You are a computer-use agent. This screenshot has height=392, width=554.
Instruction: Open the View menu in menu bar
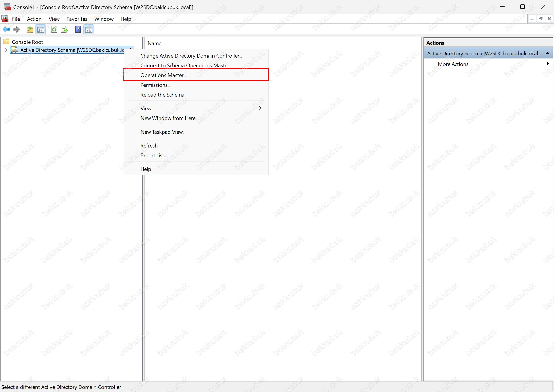point(54,19)
